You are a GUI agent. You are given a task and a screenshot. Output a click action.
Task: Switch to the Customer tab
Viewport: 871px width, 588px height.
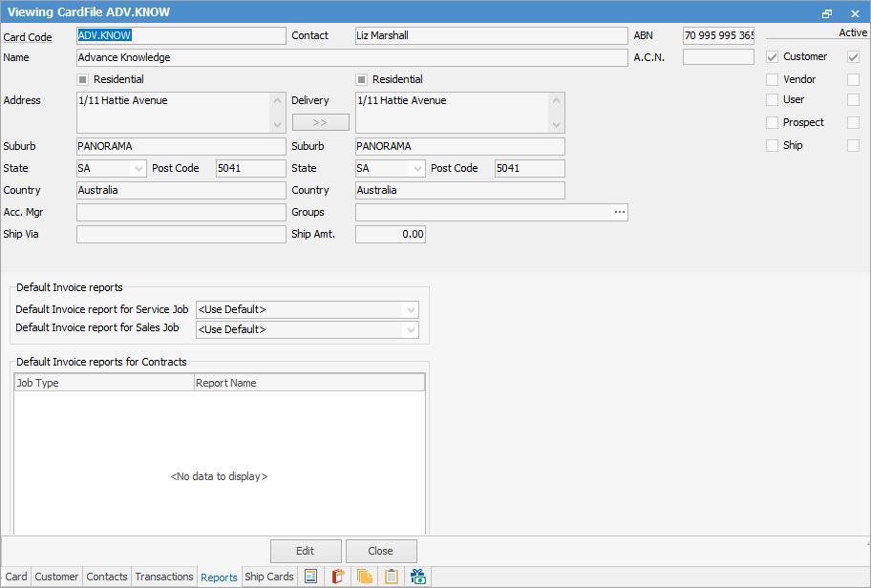tap(56, 577)
